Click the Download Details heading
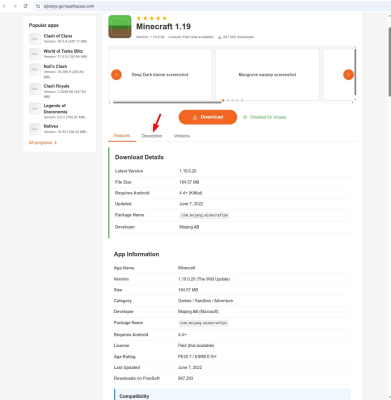This screenshot has height=400, width=391. (139, 157)
